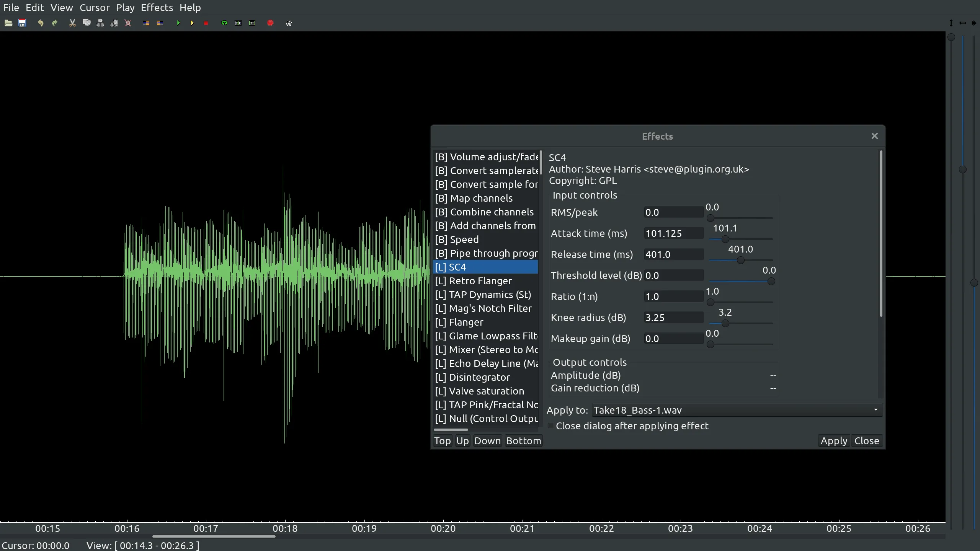Open a file with the folder icon
This screenshot has height=551, width=980.
[8, 23]
